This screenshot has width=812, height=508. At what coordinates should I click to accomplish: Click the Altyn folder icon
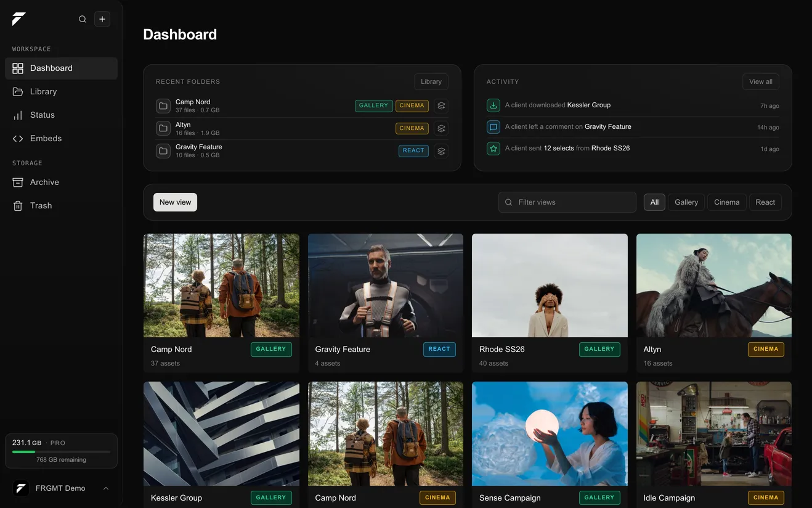163,128
